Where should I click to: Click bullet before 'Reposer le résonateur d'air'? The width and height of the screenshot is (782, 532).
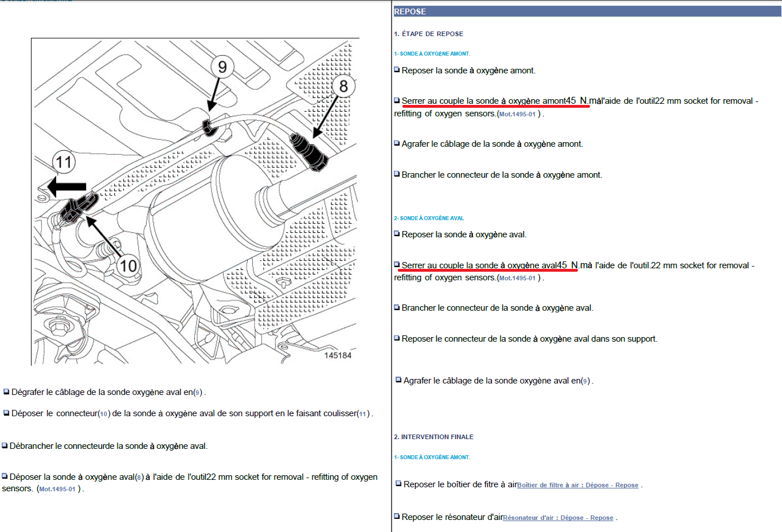(x=397, y=517)
